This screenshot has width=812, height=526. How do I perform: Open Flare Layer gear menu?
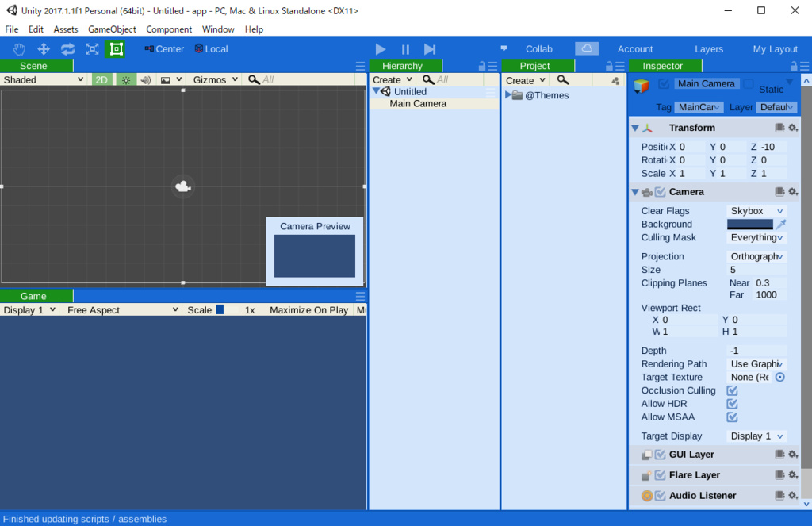793,474
